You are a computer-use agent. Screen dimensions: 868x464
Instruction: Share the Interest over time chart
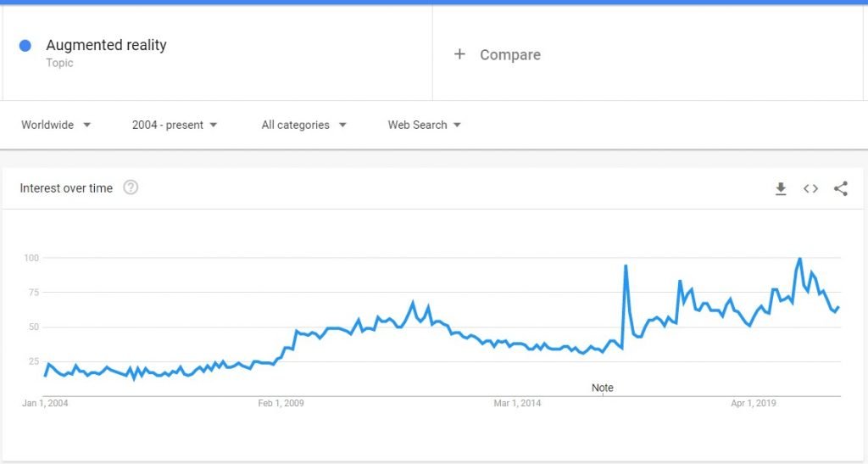840,189
